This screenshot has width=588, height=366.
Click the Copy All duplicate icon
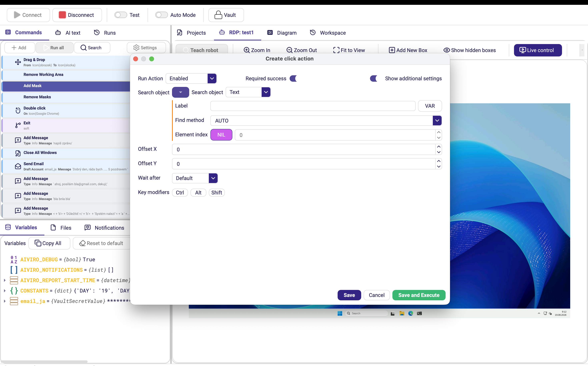(x=38, y=243)
